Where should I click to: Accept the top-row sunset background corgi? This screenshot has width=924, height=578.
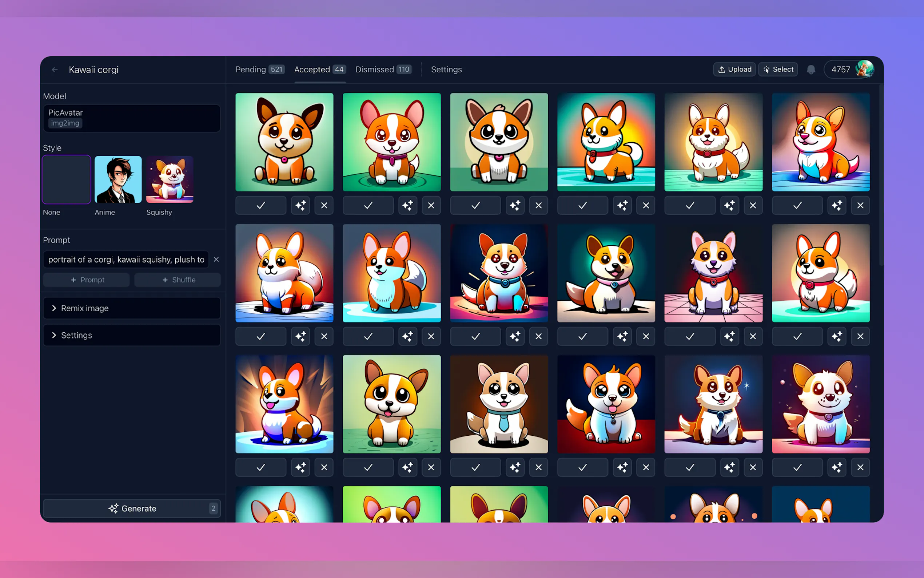582,205
